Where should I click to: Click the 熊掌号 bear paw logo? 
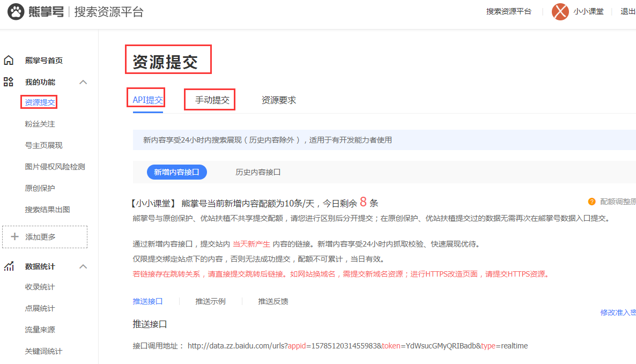pos(16,12)
